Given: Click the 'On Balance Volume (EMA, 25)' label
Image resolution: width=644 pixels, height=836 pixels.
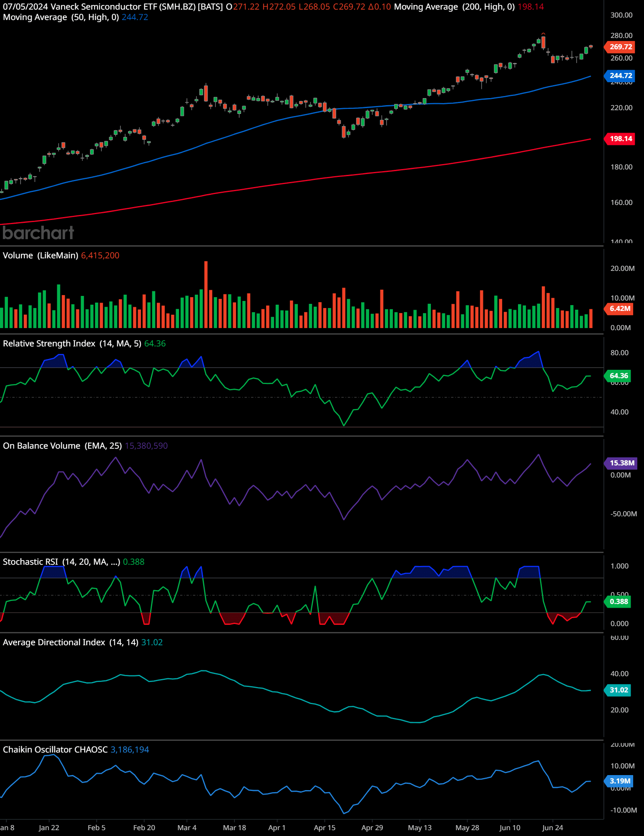Looking at the screenshot, I should (x=62, y=446).
